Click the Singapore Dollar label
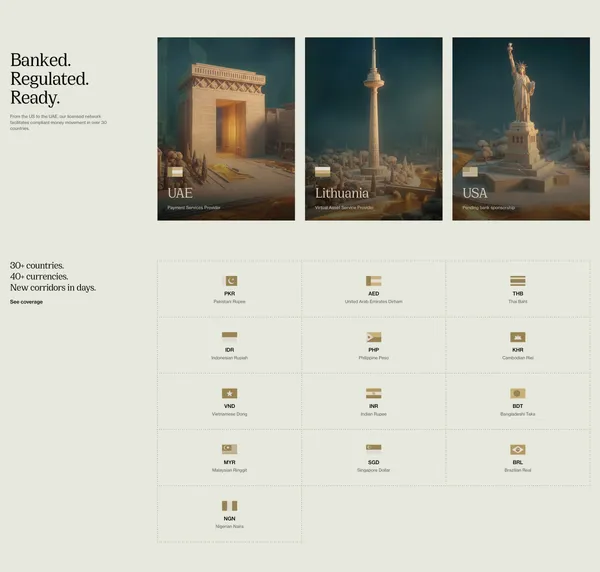 point(373,470)
